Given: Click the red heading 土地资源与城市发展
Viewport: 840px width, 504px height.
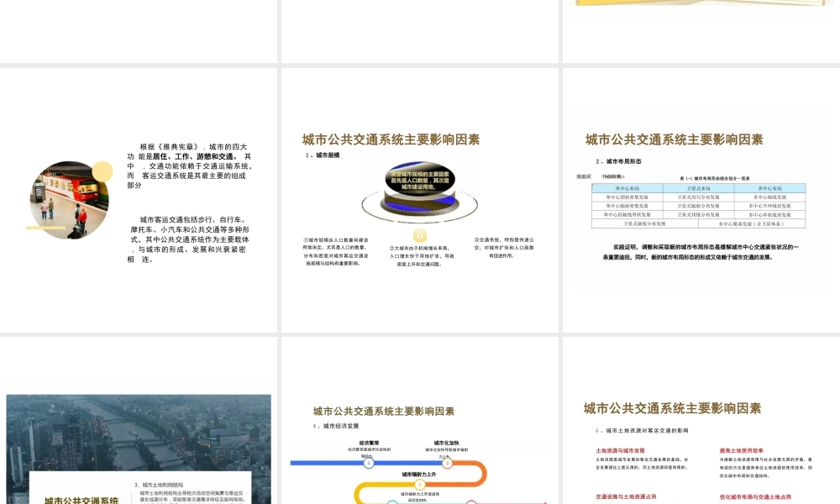Looking at the screenshot, I should pos(621,451).
